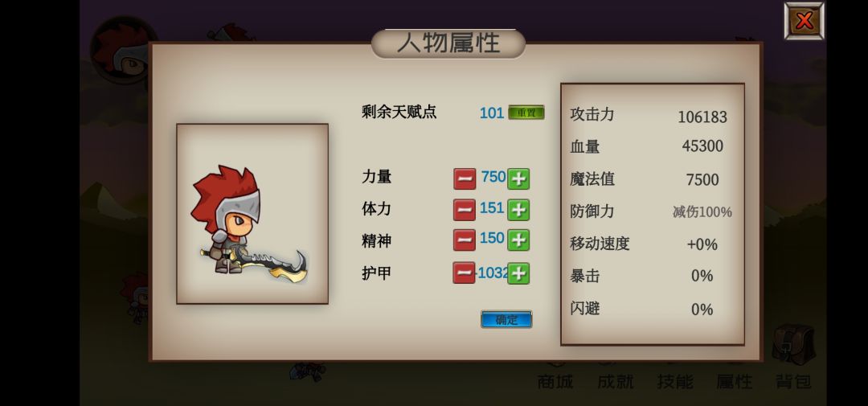Viewport: 868px width, 406px height.
Task: Open the 成就 achievements tab
Action: [x=615, y=381]
